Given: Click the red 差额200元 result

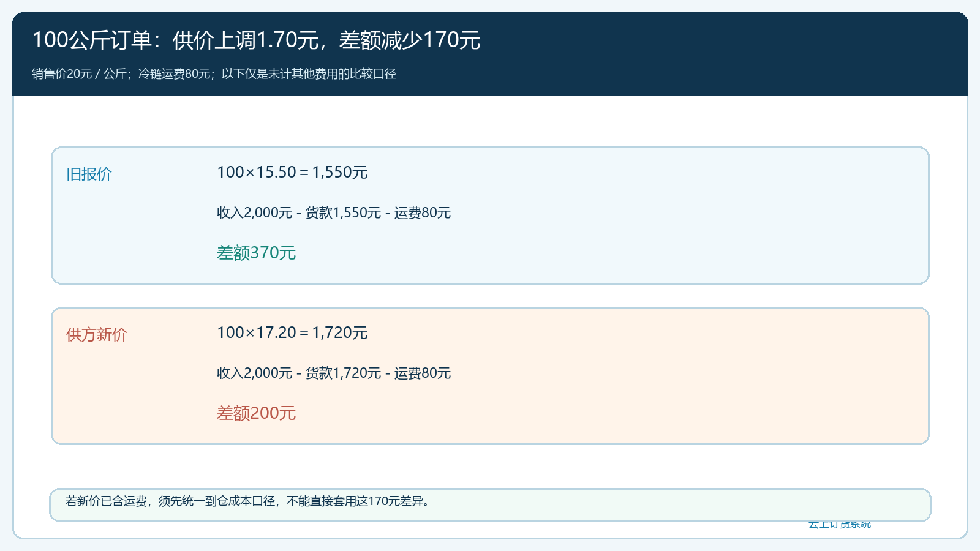Looking at the screenshot, I should [256, 413].
